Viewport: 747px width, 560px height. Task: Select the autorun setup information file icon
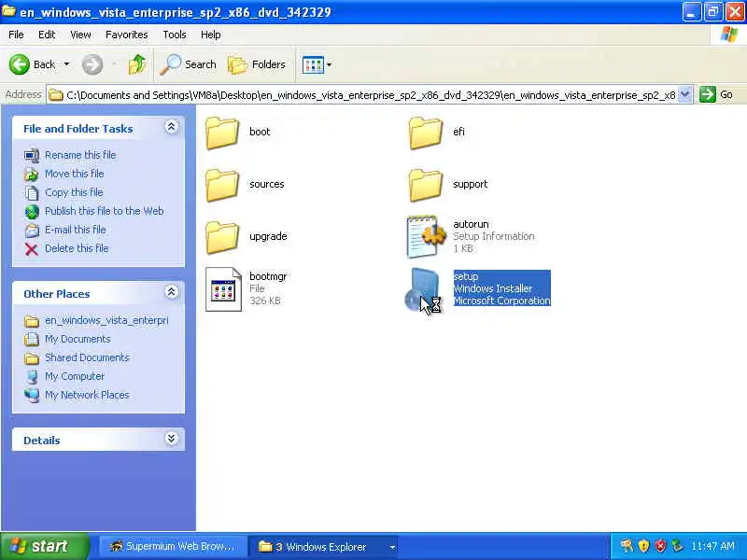pyautogui.click(x=426, y=236)
